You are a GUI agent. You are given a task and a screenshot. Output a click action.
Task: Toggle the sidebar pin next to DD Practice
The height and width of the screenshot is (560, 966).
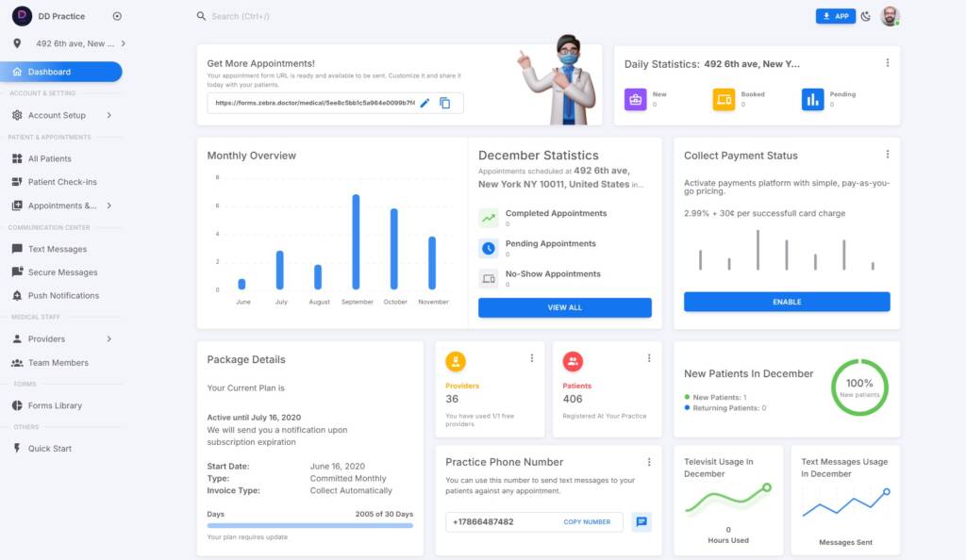[117, 16]
